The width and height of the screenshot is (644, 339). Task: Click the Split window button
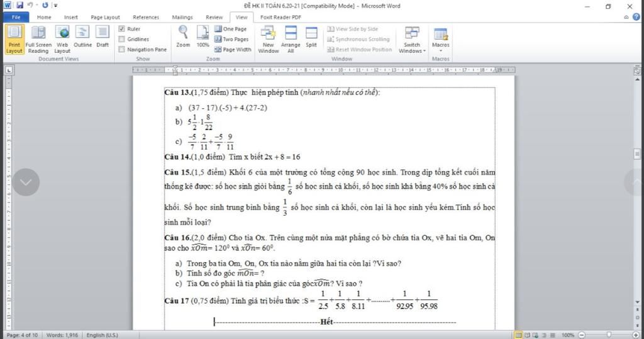tap(311, 37)
